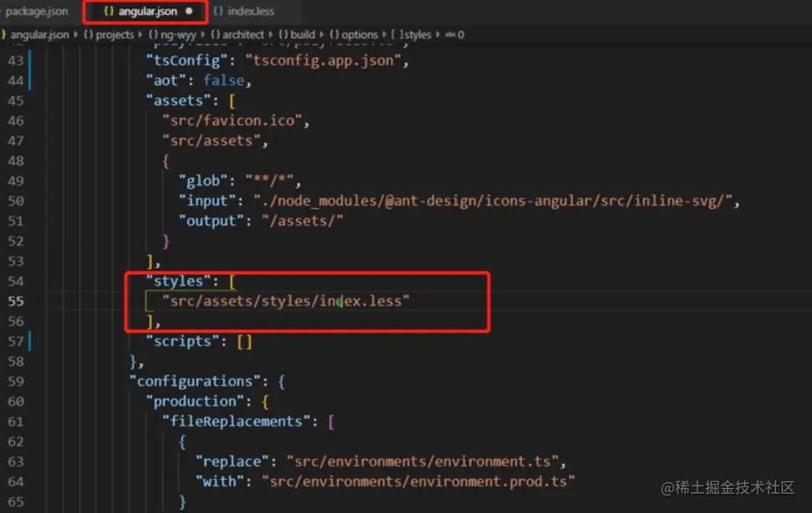The height and width of the screenshot is (513, 812).
Task: Click the "production" key
Action: (x=195, y=401)
